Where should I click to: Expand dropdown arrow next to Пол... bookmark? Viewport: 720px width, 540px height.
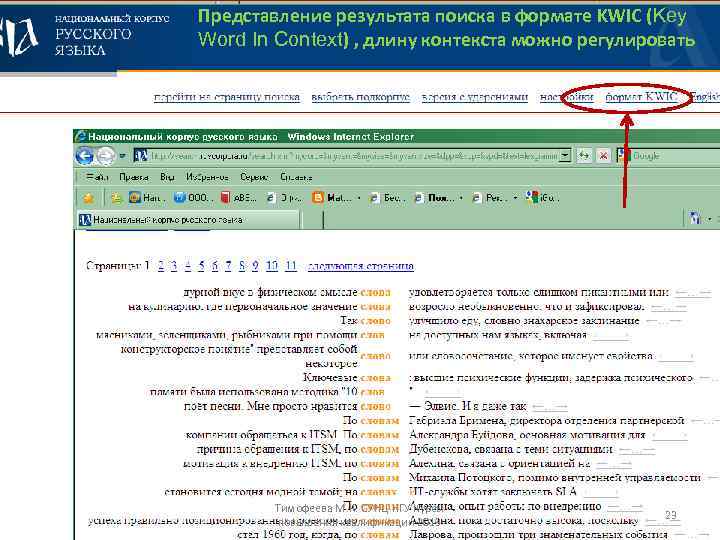(461, 198)
